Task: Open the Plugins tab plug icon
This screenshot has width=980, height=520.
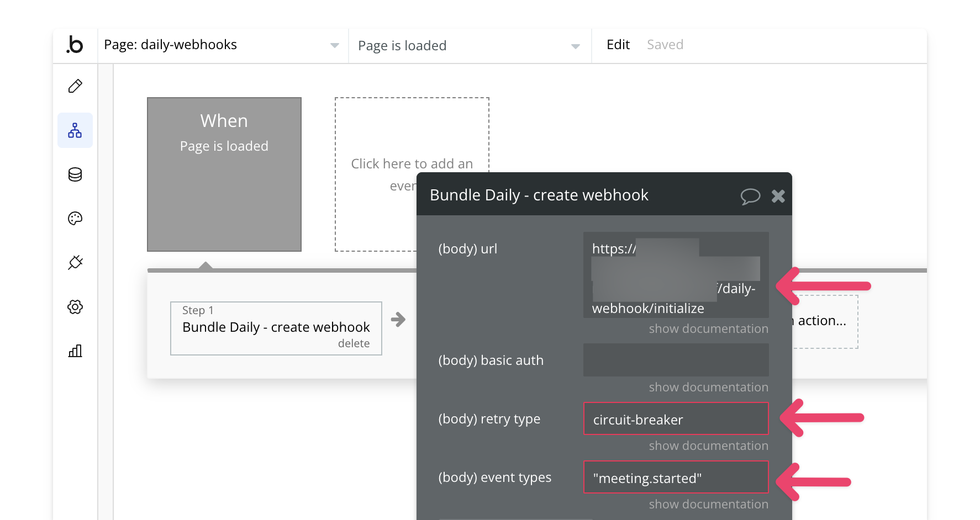Action: pyautogui.click(x=75, y=262)
